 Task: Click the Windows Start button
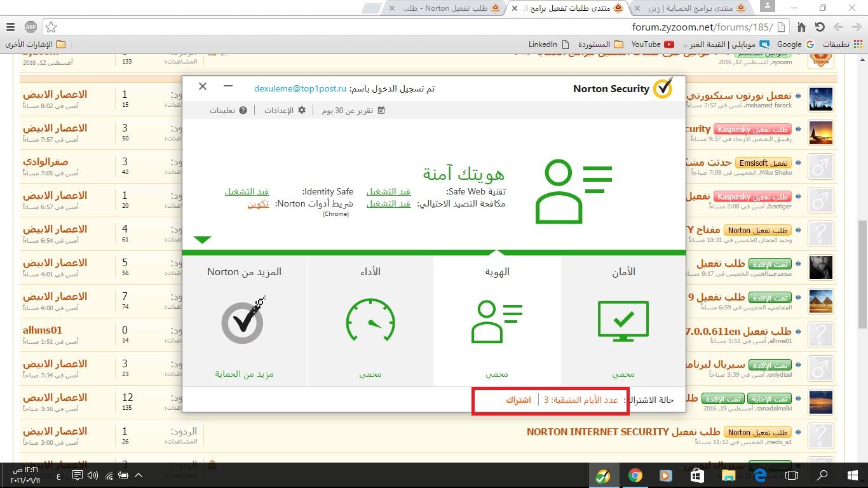point(853,475)
